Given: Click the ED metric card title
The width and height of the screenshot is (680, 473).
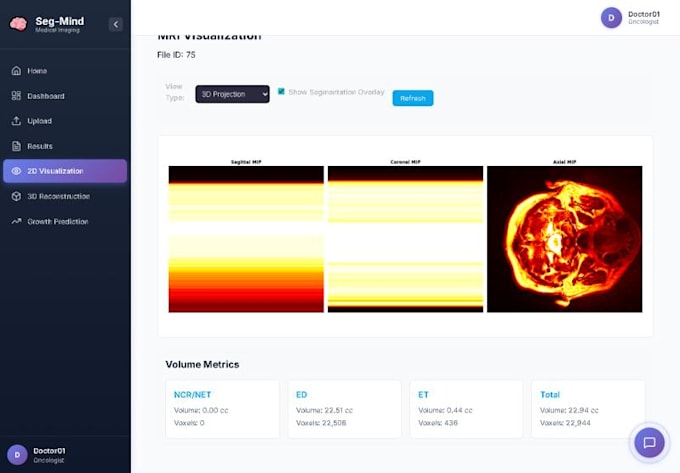Looking at the screenshot, I should [x=301, y=395].
